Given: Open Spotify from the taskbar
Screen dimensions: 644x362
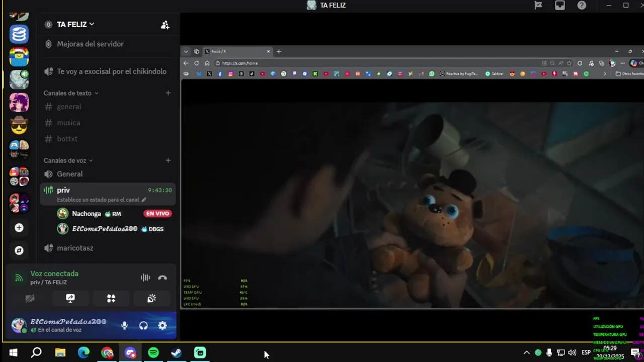Looking at the screenshot, I should (x=153, y=353).
